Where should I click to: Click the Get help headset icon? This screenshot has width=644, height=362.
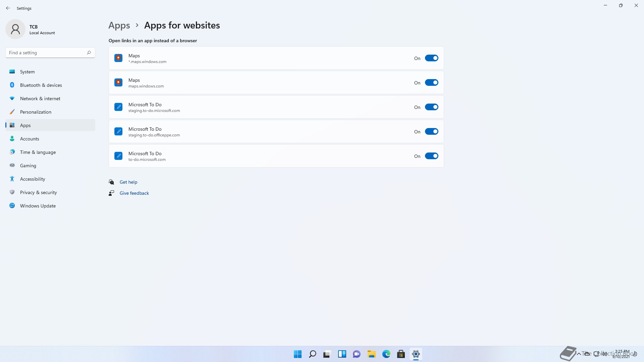click(111, 182)
